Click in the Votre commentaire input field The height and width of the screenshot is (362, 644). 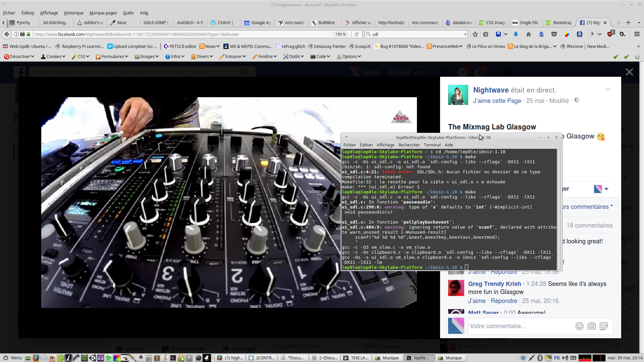tap(520, 326)
